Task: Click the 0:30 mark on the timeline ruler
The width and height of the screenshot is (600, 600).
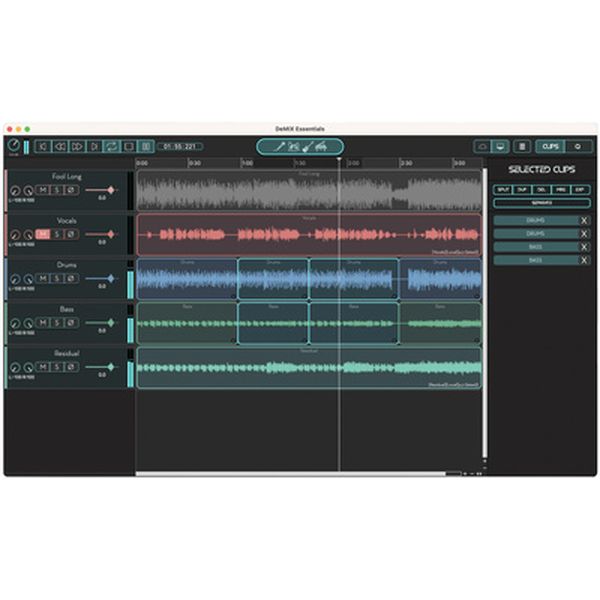Action: coord(194,162)
